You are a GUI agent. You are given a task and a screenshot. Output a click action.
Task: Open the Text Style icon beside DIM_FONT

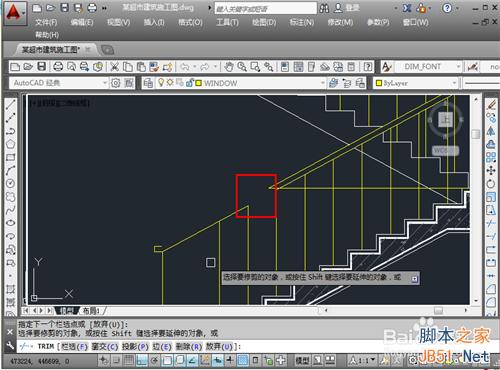[x=386, y=67]
